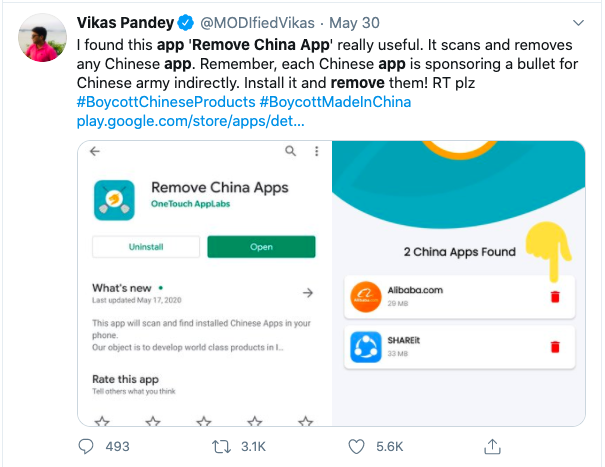Image resolution: width=605 pixels, height=467 pixels.
Task: Click the #BoycottChineseProducts hashtag
Action: [x=164, y=102]
